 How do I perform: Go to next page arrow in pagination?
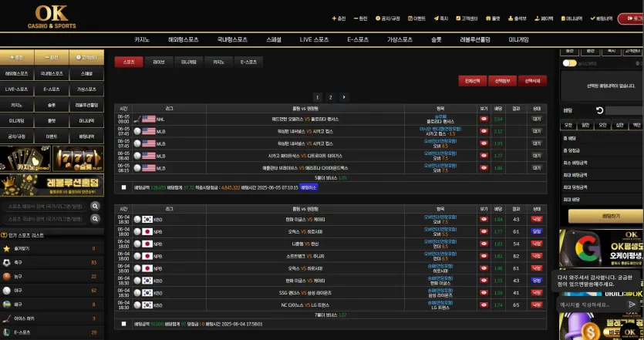344,97
